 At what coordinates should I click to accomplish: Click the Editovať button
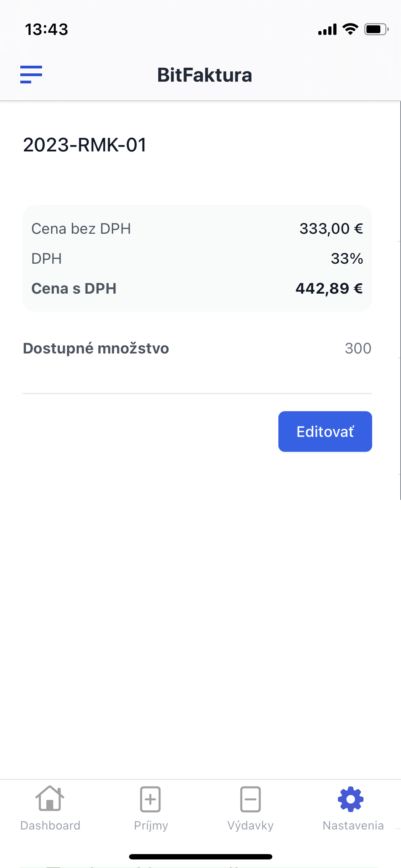tap(325, 432)
